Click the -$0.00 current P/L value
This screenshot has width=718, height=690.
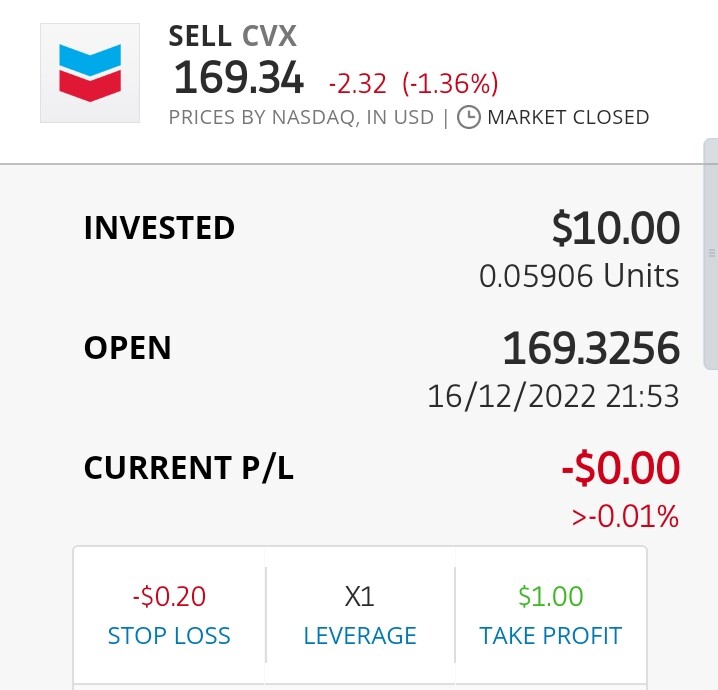coord(620,467)
